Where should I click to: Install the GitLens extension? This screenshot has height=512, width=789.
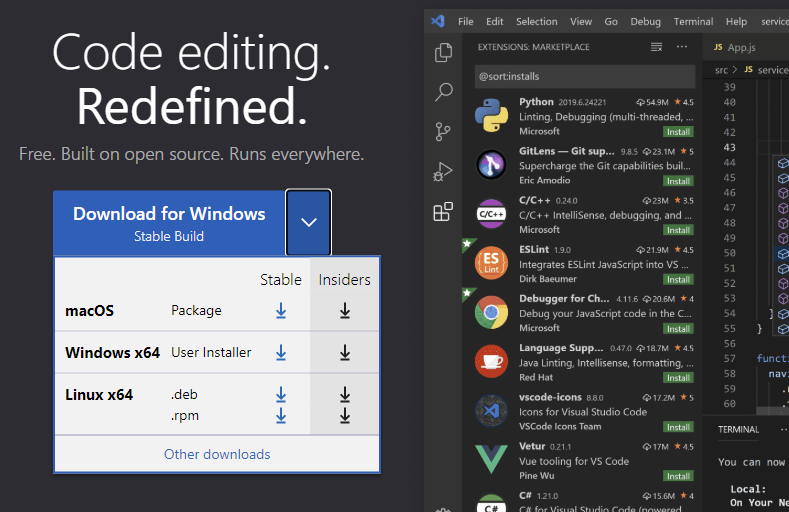(x=678, y=181)
